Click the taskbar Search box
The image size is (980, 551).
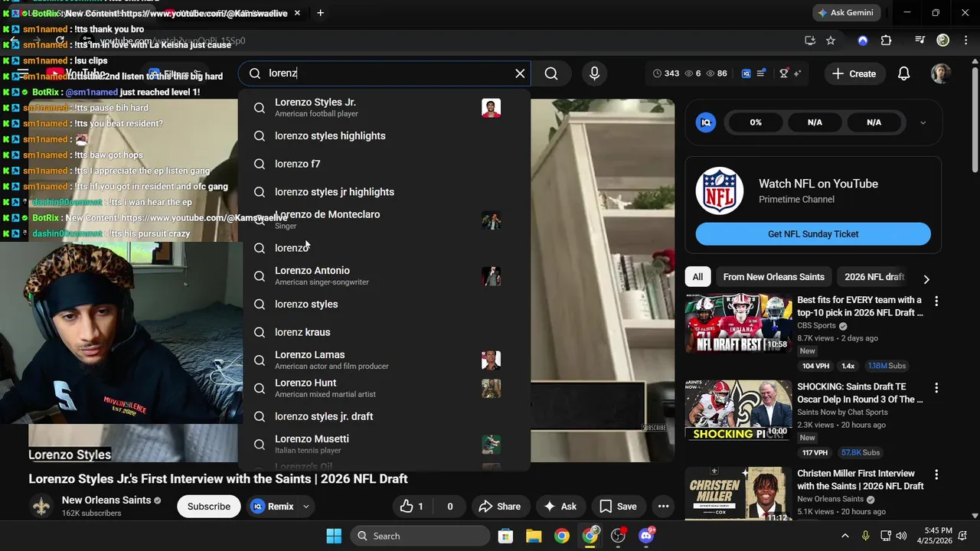[420, 536]
